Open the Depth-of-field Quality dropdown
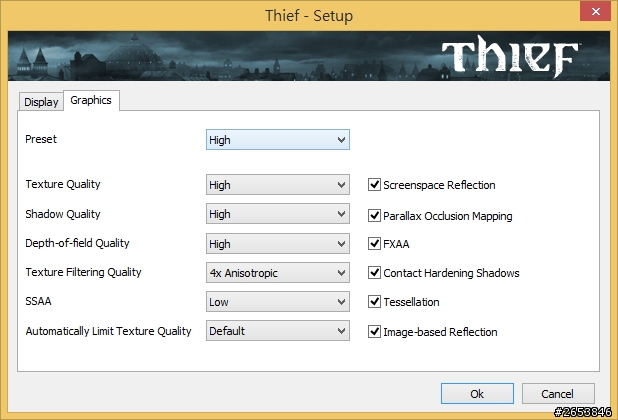 coord(277,244)
